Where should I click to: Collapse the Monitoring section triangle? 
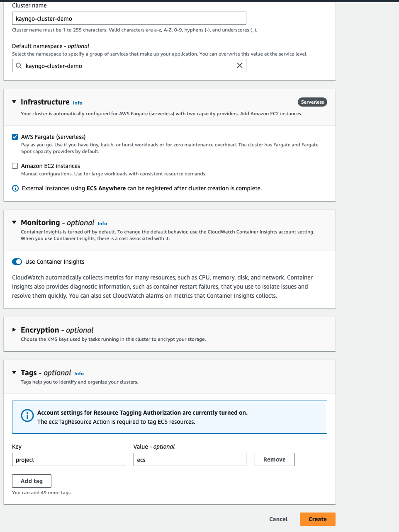click(14, 222)
